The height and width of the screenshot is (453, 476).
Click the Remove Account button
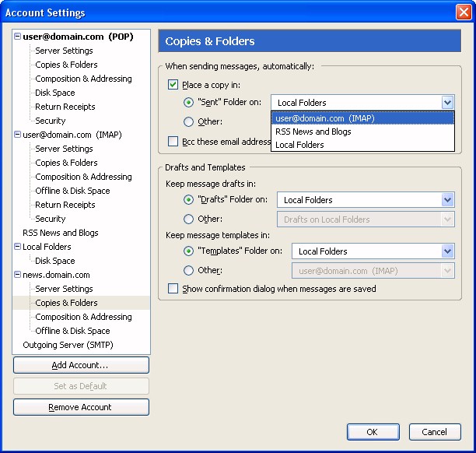point(81,407)
